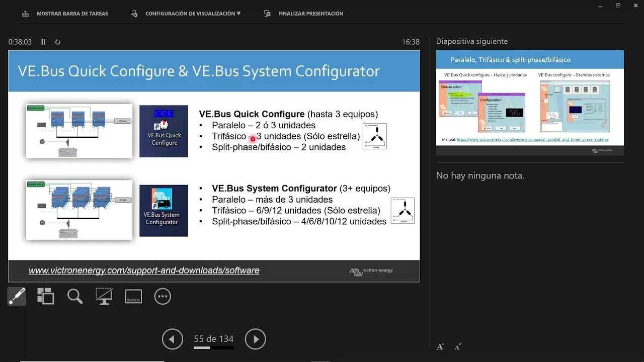Click the VE.Bus Quick Configure (hasta 3 equipos) heading

[x=288, y=114]
